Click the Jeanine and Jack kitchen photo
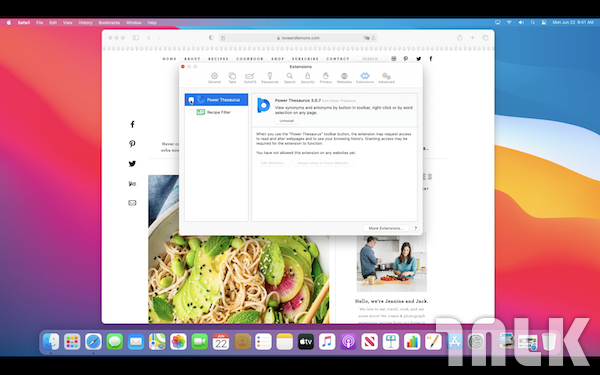Screen dimensions: 600x375 (391, 264)
